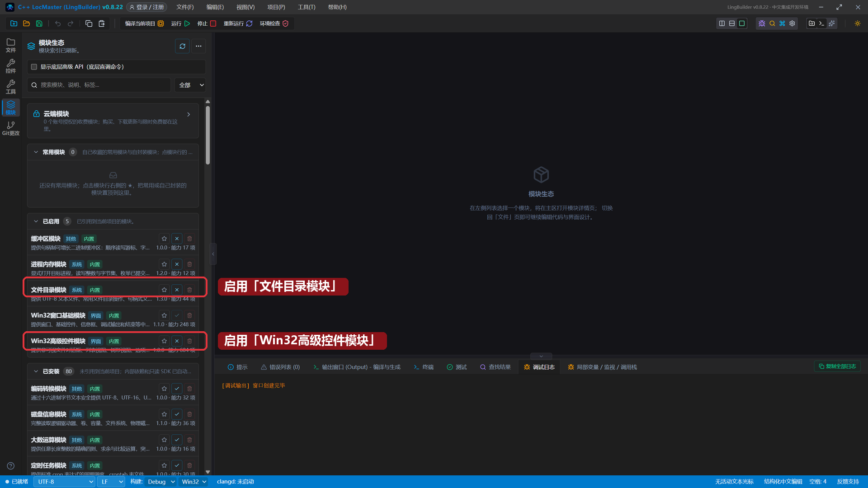Open the Debug build configuration dropdown
868x488 pixels.
[160, 482]
